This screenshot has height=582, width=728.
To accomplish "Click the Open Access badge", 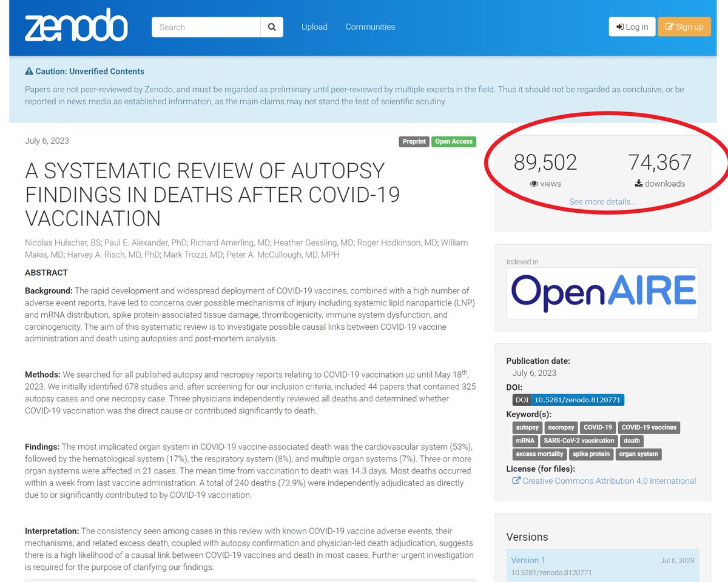I will 454,141.
